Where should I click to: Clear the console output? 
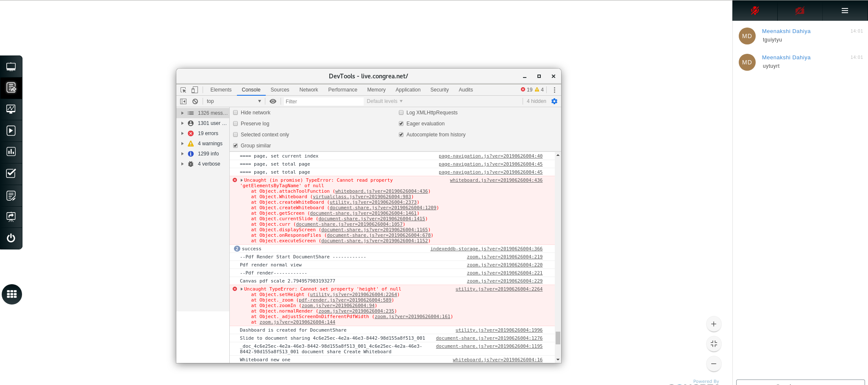pos(195,101)
